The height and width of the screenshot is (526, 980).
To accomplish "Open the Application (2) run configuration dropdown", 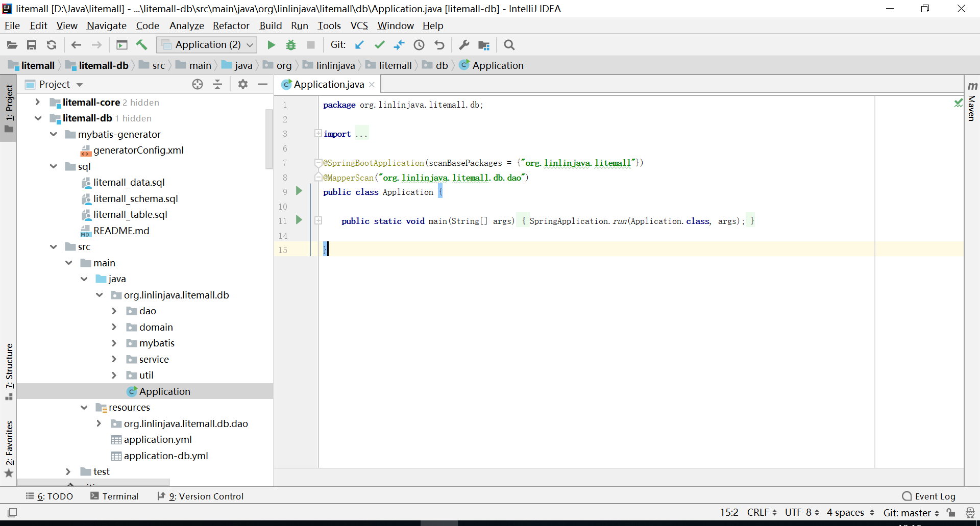I will pos(207,45).
